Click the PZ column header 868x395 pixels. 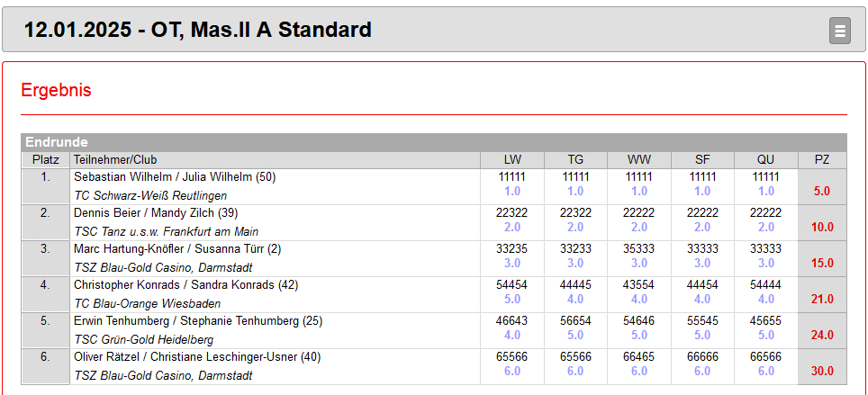pos(823,160)
